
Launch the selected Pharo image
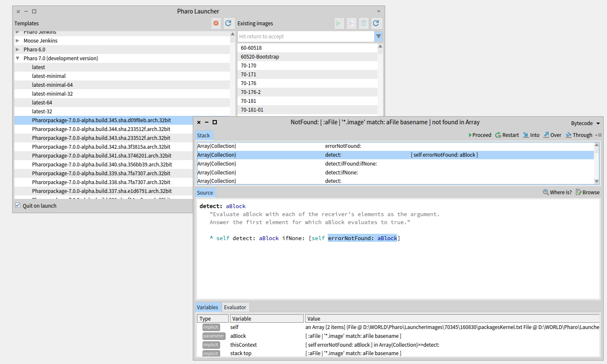point(339,23)
